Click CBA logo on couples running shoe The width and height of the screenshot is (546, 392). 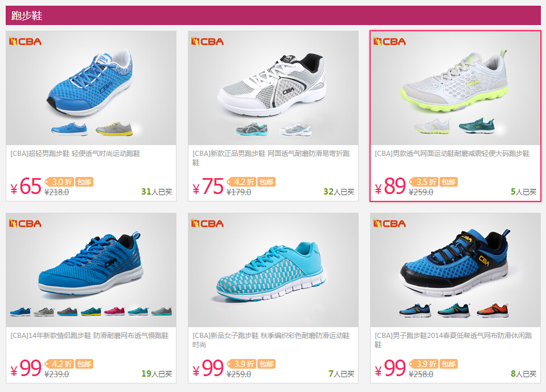(25, 223)
